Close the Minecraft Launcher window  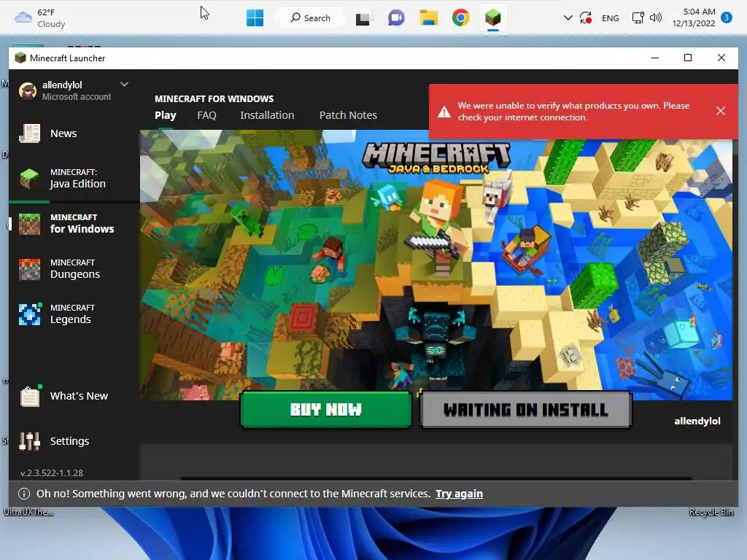tap(721, 58)
